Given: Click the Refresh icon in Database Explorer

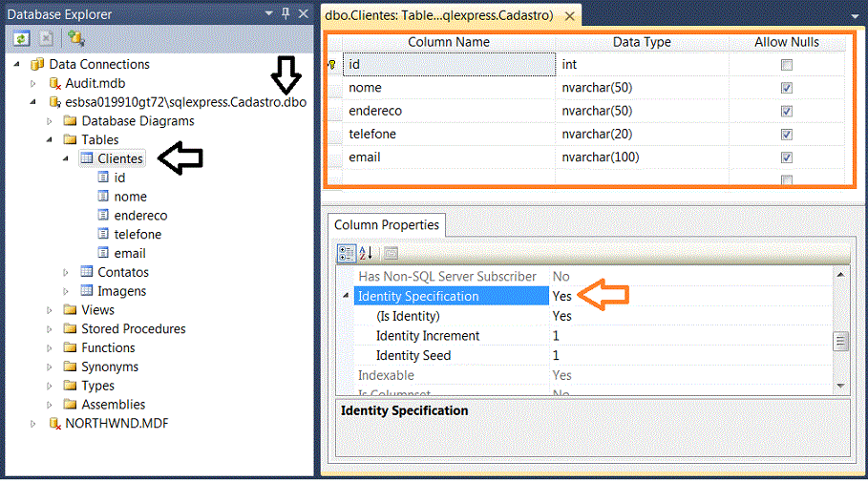Looking at the screenshot, I should 20,38.
